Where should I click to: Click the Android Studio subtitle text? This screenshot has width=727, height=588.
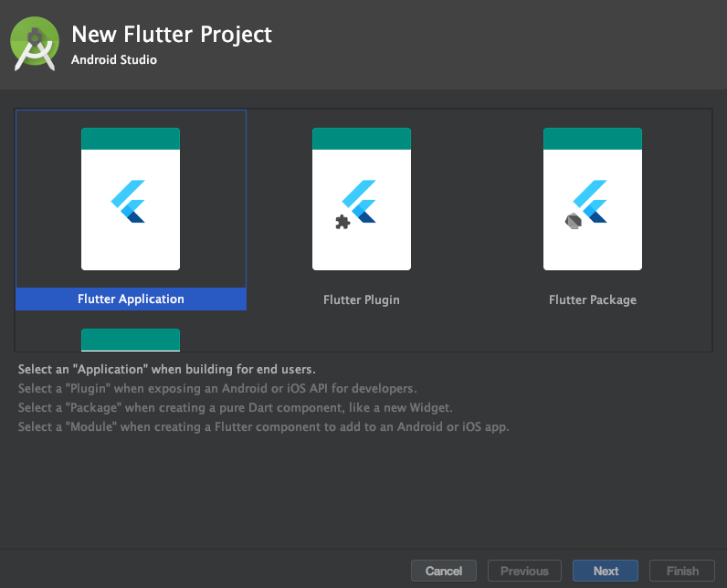pyautogui.click(x=114, y=59)
